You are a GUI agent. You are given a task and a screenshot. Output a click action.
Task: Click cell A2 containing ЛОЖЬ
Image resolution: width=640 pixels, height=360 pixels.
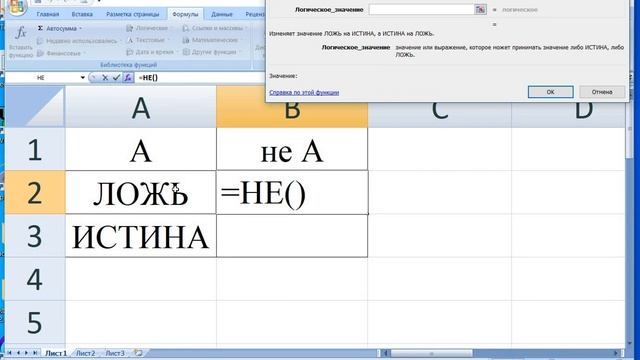(x=141, y=192)
